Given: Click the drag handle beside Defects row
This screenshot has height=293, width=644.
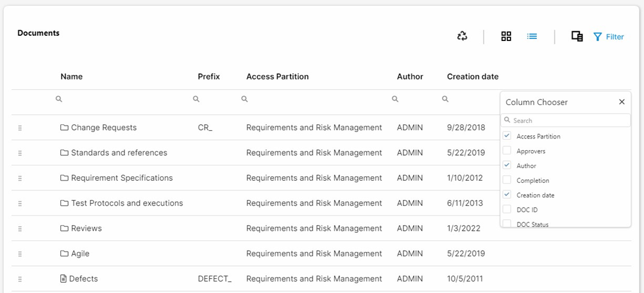Looking at the screenshot, I should 20,279.
